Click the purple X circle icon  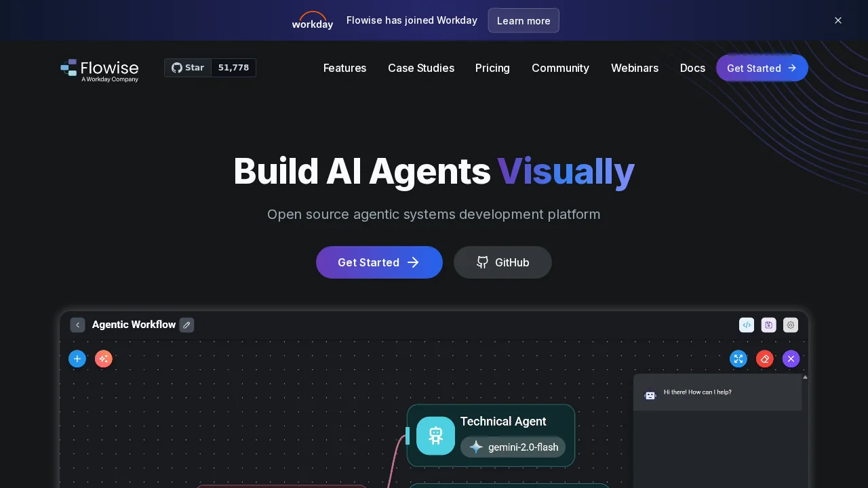[791, 359]
